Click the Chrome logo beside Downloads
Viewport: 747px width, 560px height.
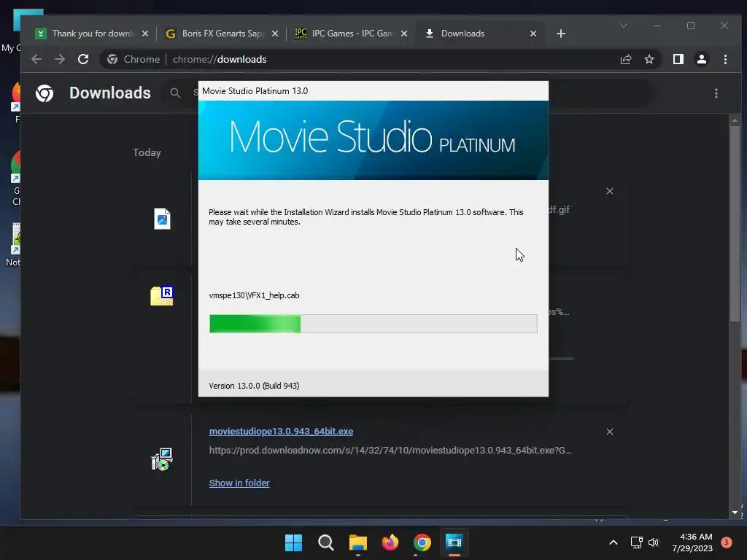tap(44, 93)
